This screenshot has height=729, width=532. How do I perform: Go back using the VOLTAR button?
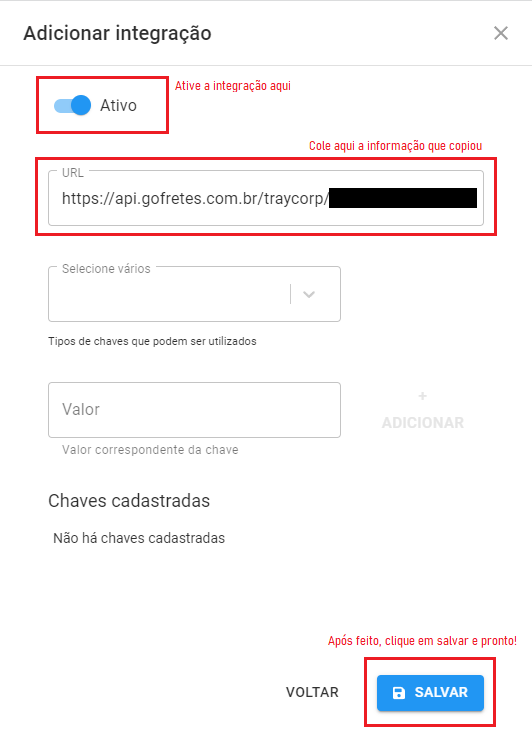coord(312,692)
